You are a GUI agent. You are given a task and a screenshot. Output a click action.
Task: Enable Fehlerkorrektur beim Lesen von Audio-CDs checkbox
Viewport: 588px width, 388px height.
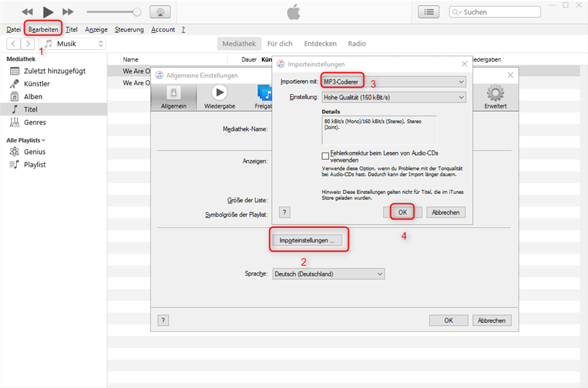pyautogui.click(x=325, y=155)
